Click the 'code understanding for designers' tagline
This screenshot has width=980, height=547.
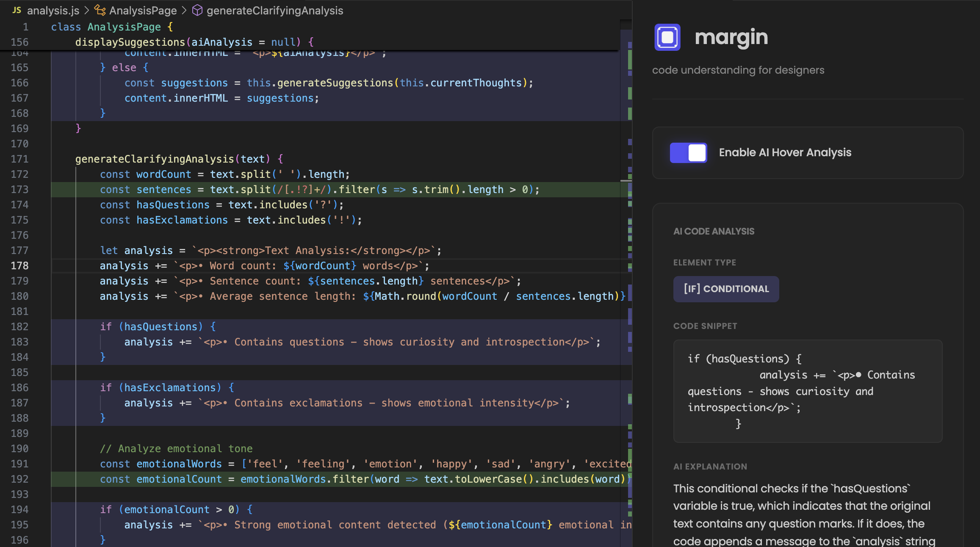[738, 70]
